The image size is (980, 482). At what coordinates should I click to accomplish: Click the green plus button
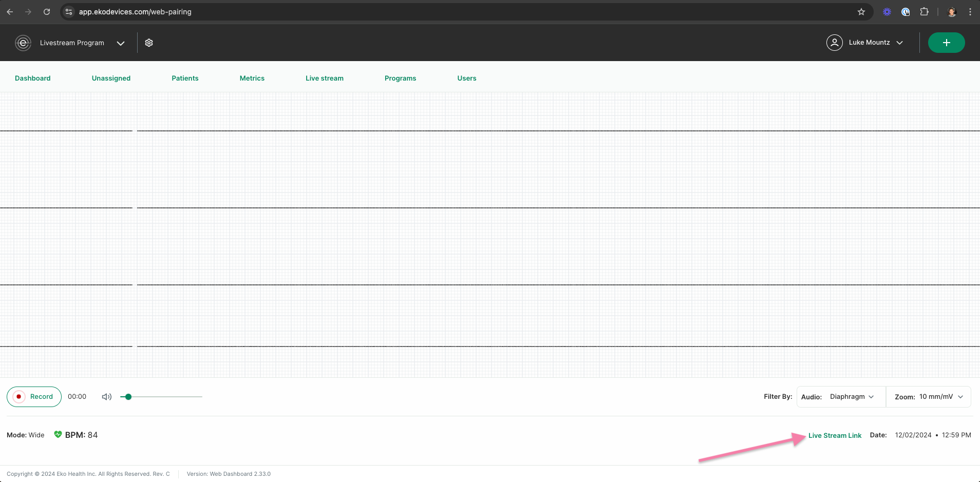click(946, 43)
